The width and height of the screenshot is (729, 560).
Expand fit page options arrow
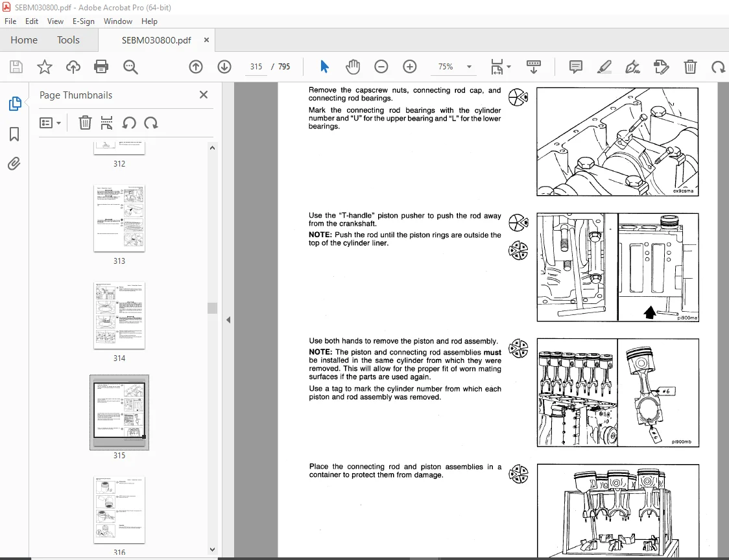pyautogui.click(x=508, y=67)
